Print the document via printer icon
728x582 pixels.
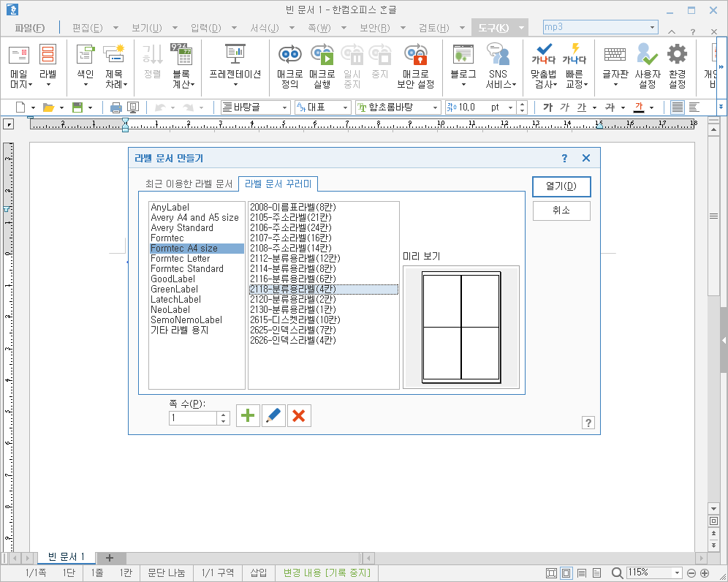115,107
